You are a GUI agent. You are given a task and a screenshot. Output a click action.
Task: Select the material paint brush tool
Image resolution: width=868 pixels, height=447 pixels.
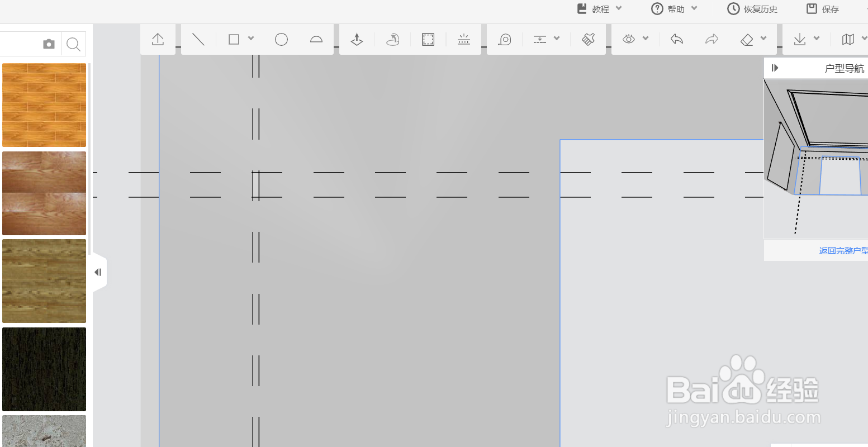tap(588, 39)
